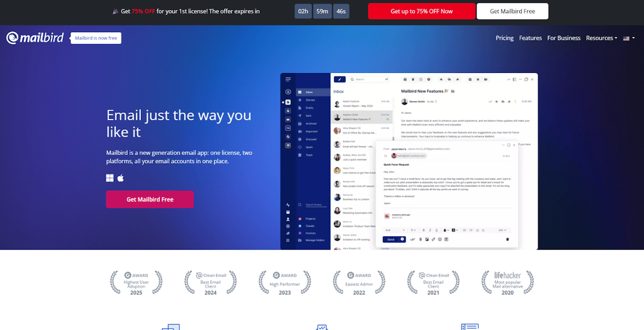The image size is (644, 330).
Task: Click the Search field in app preview
Action: click(368, 79)
